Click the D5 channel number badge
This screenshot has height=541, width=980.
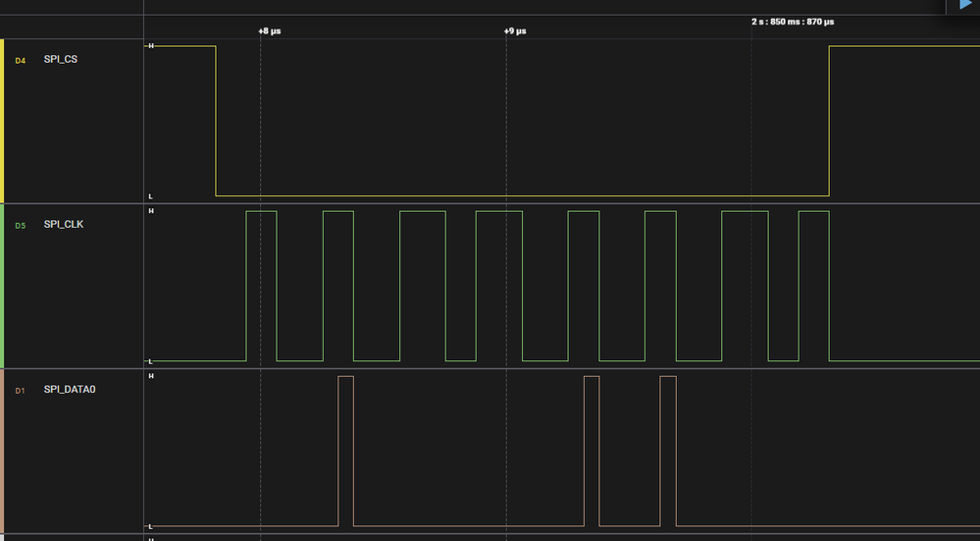pyautogui.click(x=21, y=225)
